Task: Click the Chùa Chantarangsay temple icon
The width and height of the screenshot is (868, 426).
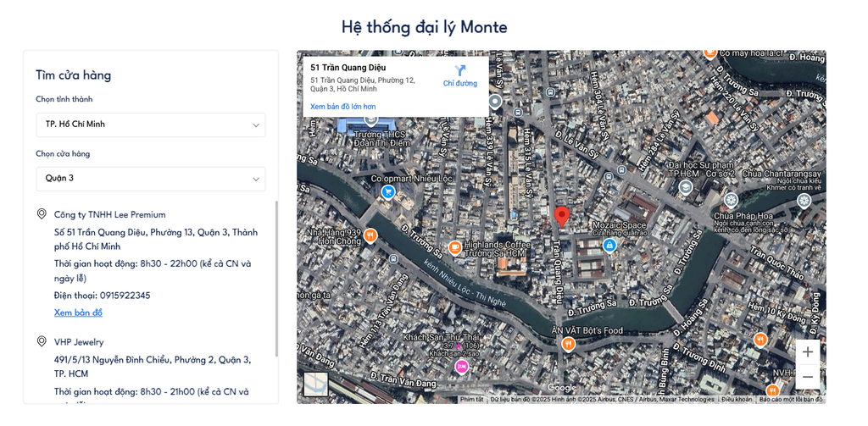Action: 804,202
